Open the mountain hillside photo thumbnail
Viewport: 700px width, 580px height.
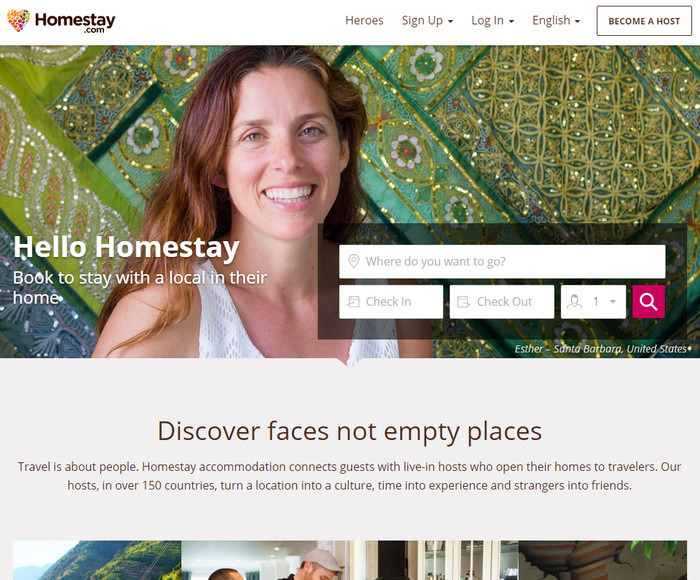[97, 560]
